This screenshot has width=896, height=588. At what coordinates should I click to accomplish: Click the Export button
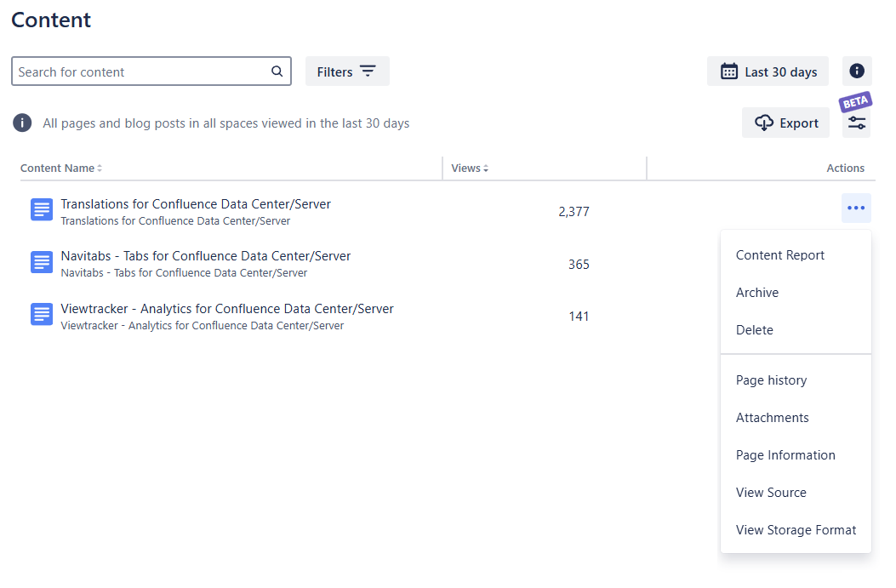click(785, 123)
